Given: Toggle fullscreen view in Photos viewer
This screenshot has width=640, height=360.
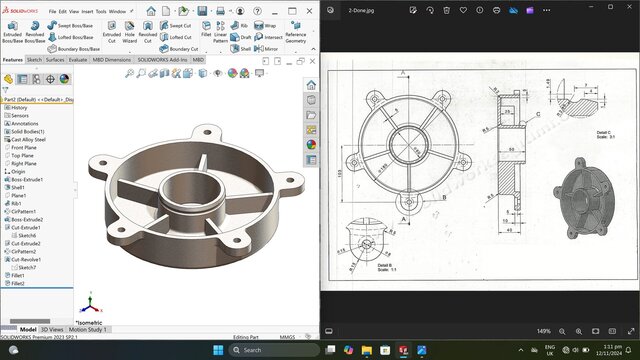Looking at the screenshot, I should [x=631, y=331].
